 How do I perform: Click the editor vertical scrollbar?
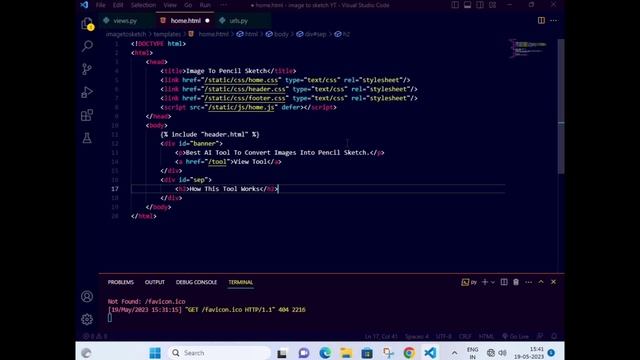[x=561, y=106]
